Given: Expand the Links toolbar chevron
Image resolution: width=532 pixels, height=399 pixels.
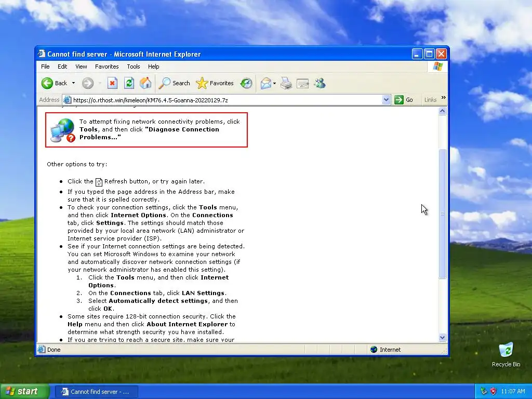Looking at the screenshot, I should coord(443,98).
